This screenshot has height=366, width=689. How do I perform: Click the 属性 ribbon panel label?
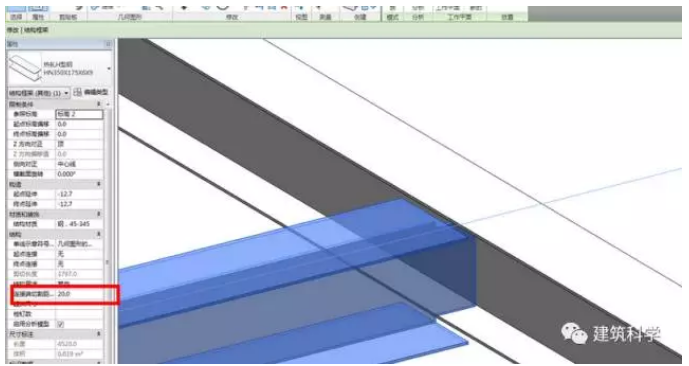click(38, 17)
